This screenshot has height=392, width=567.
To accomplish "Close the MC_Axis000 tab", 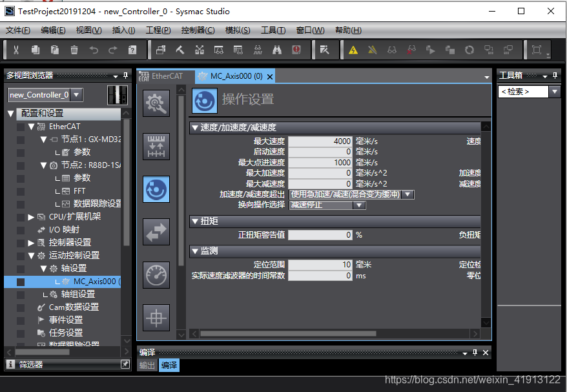I will click(x=270, y=77).
